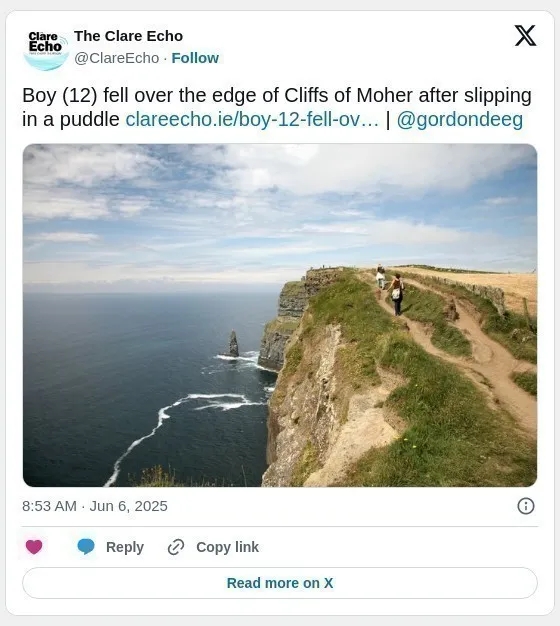560x626 pixels.
Task: Like the tweet with the heart icon
Action: (x=34, y=547)
